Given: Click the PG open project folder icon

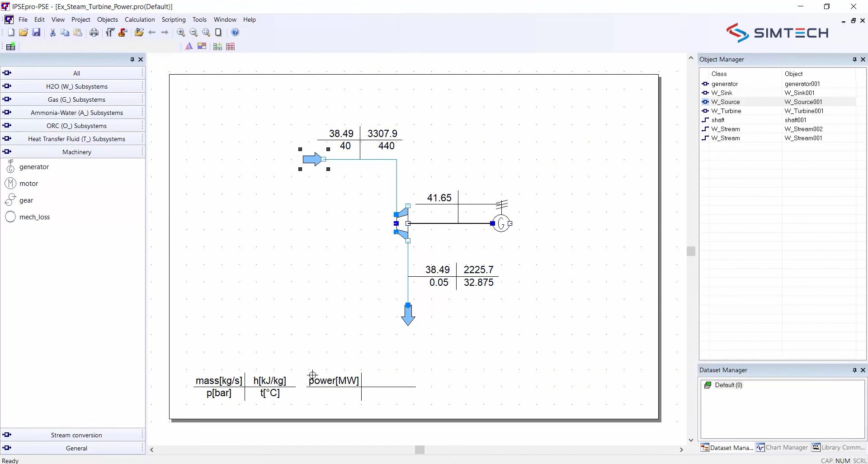Looking at the screenshot, I should [139, 33].
